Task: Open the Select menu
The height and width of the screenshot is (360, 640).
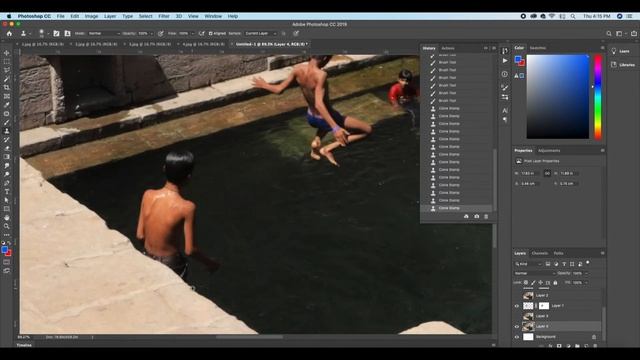Action: (145, 16)
